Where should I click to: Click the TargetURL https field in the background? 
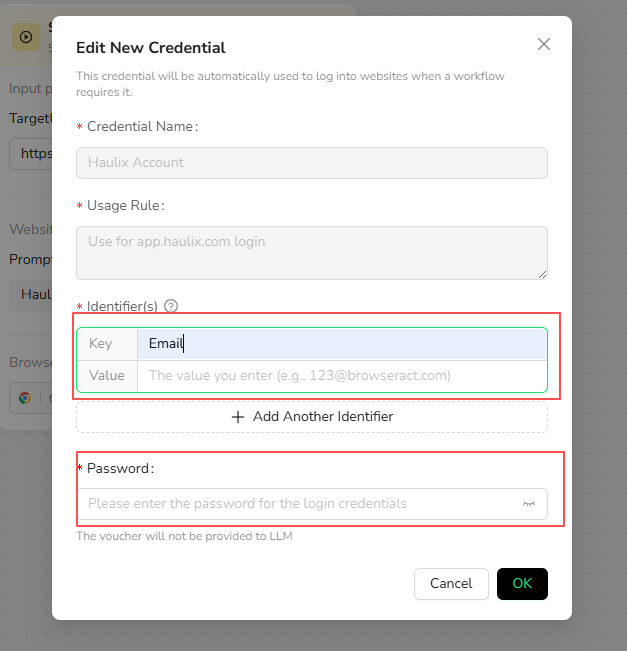pyautogui.click(x=30, y=155)
